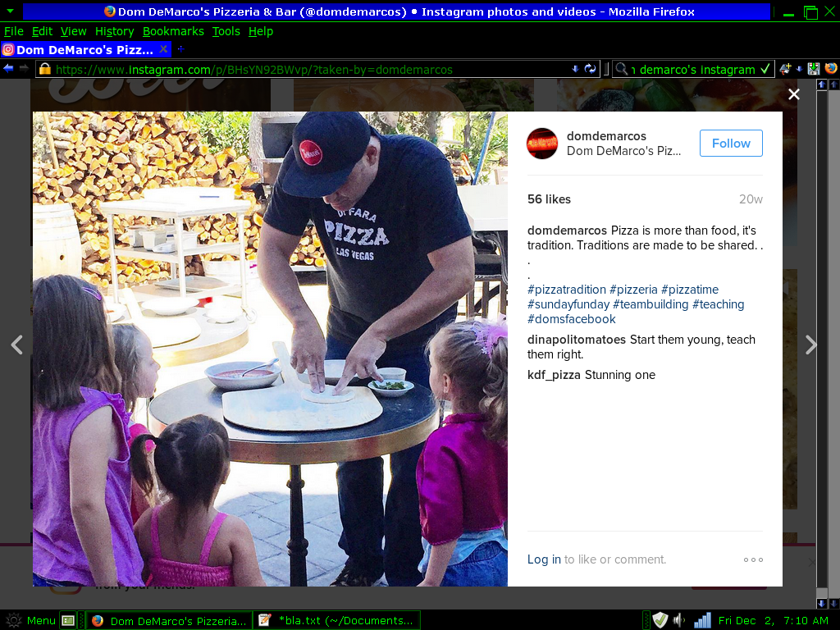The width and height of the screenshot is (840, 630).
Task: Reload the page with the refresh icon
Action: click(590, 69)
